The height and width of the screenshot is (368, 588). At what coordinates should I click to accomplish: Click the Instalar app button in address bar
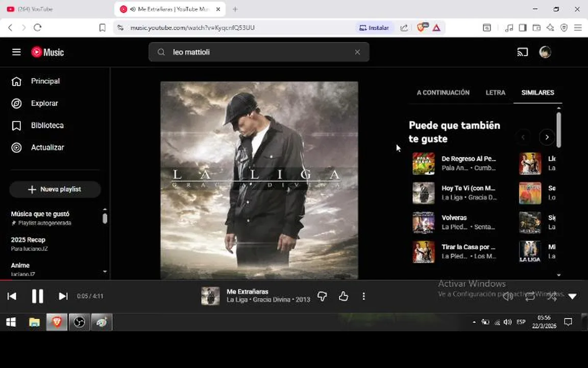tap(374, 28)
